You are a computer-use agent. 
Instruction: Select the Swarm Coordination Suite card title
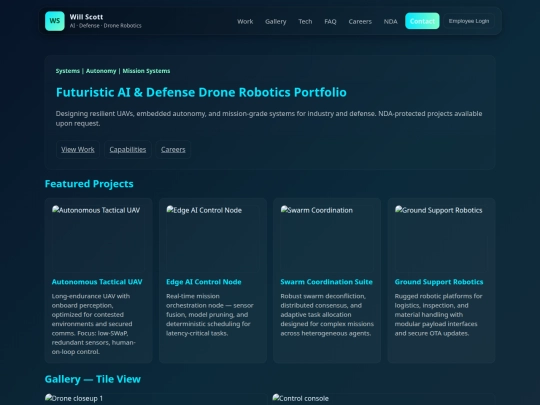pyautogui.click(x=326, y=282)
